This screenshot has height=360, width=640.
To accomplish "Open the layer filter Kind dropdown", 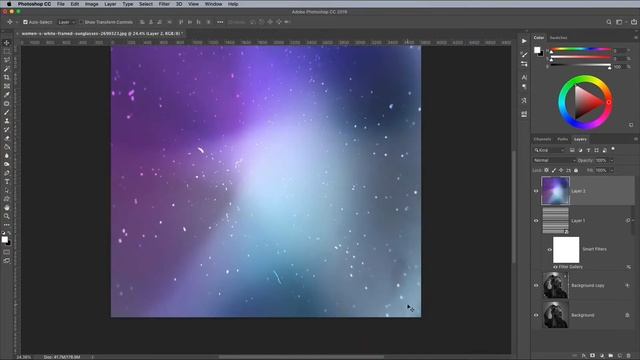I will (x=549, y=150).
